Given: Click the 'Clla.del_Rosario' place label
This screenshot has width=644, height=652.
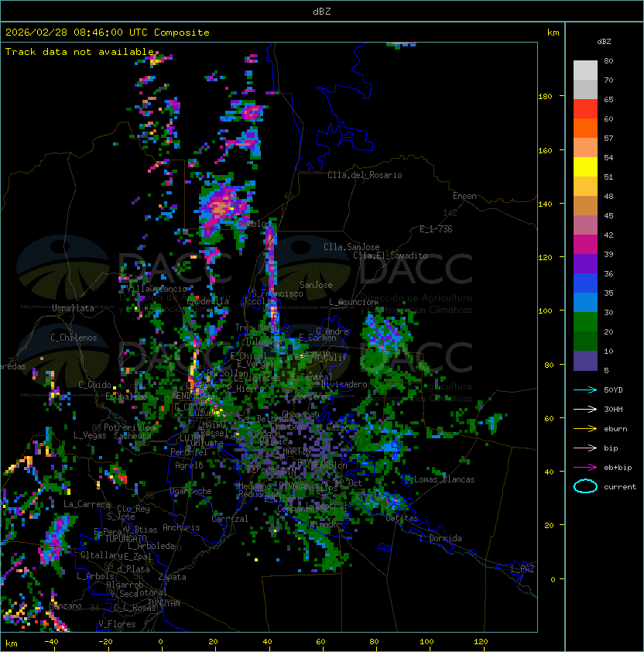Looking at the screenshot, I should 365,175.
